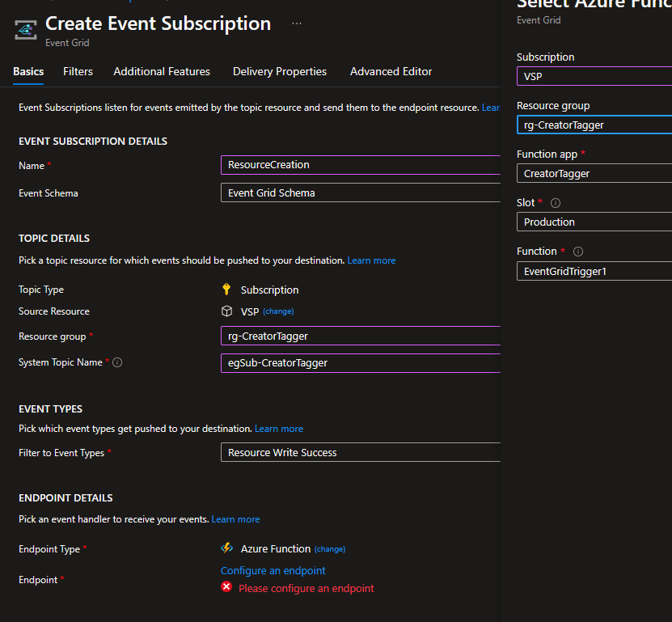Click the red error icon under Endpoint
Image resolution: width=672 pixels, height=622 pixels.
tap(227, 586)
